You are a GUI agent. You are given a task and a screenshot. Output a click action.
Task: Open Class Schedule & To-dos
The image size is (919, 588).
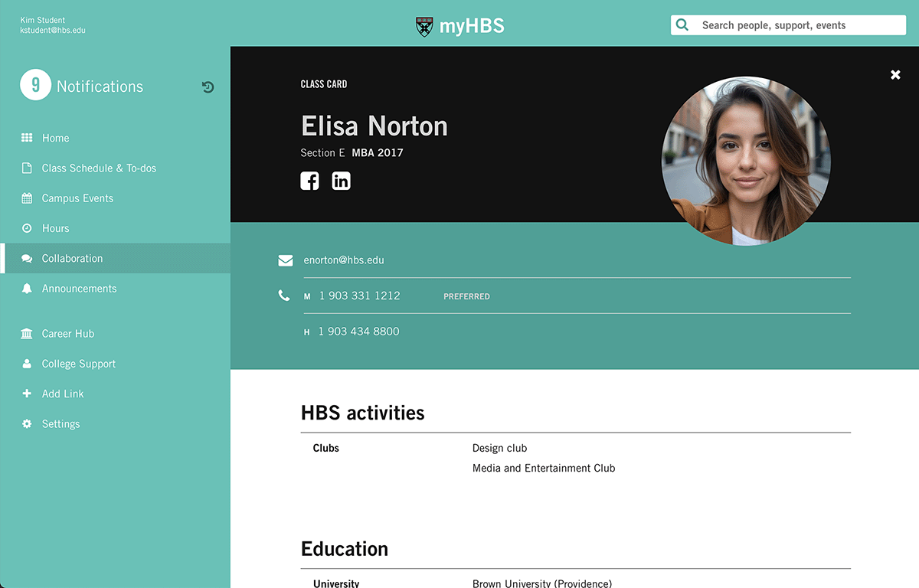click(99, 168)
